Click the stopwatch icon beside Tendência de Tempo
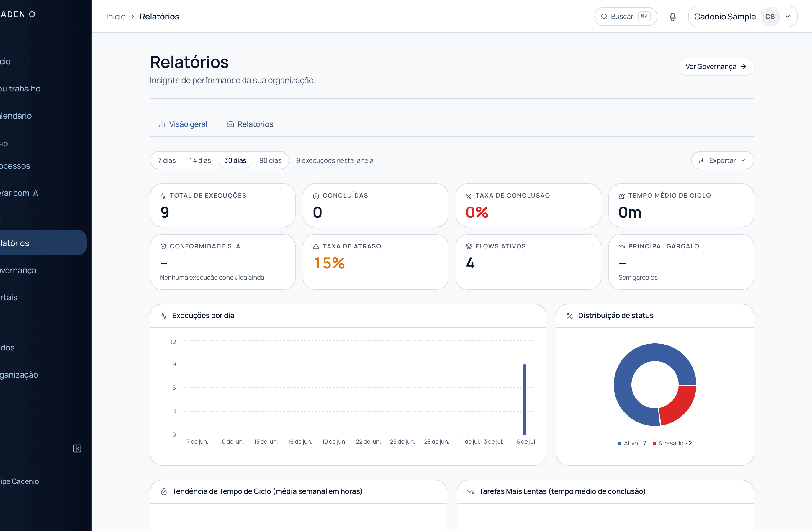The height and width of the screenshot is (531, 812). (x=164, y=492)
